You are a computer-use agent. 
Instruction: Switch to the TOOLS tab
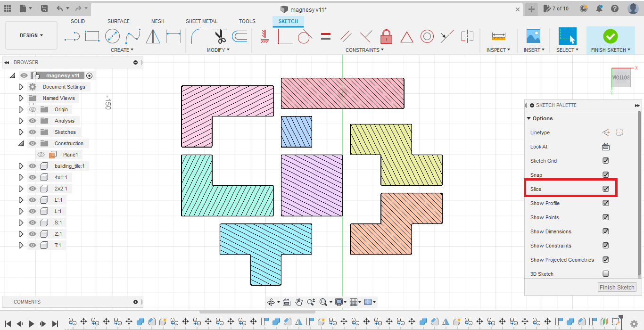click(x=247, y=21)
